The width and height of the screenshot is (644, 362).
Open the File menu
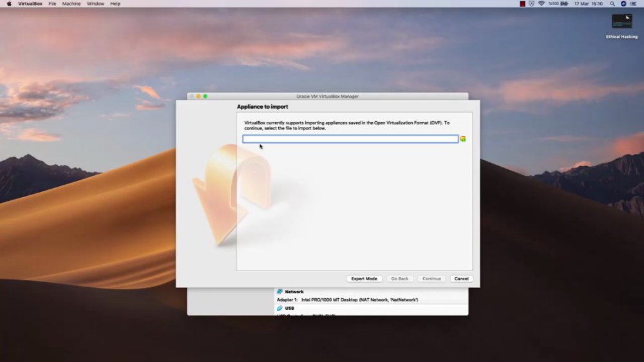click(x=52, y=4)
